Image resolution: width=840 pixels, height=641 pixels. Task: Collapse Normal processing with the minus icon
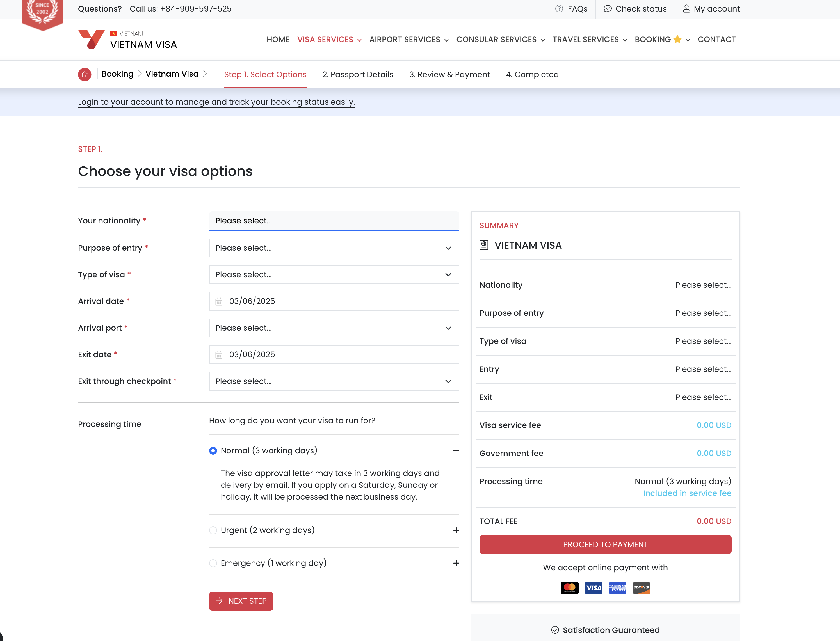pyautogui.click(x=456, y=451)
